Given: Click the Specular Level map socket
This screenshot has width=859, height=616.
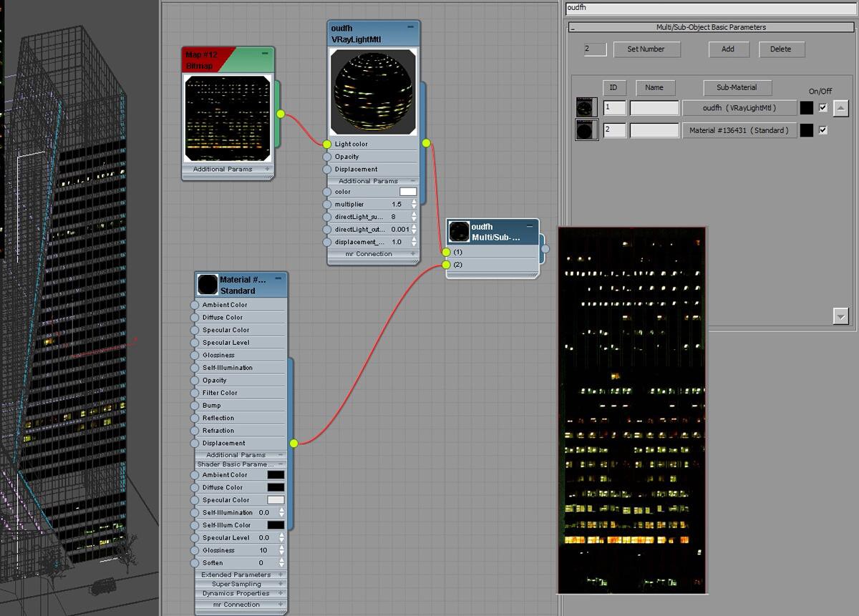Looking at the screenshot, I should [195, 343].
